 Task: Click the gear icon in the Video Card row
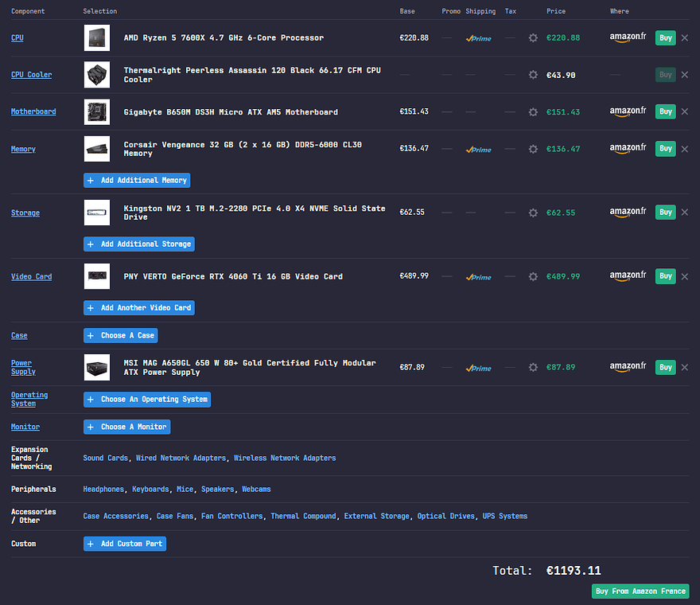click(x=533, y=277)
